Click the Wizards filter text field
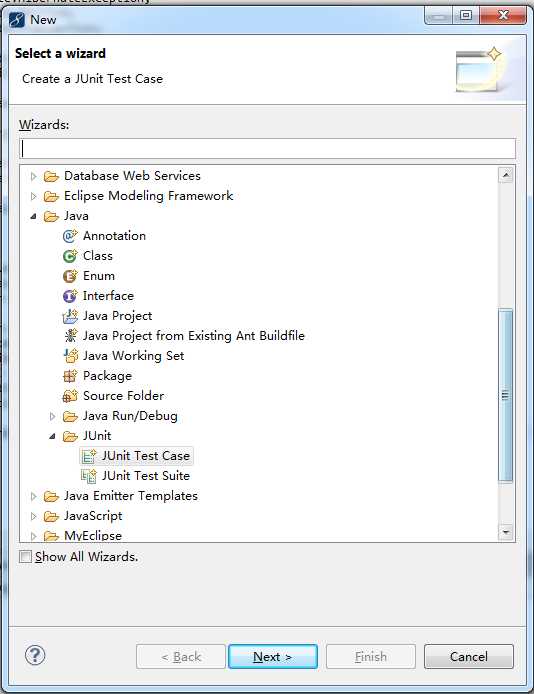534x694 pixels. (x=267, y=148)
